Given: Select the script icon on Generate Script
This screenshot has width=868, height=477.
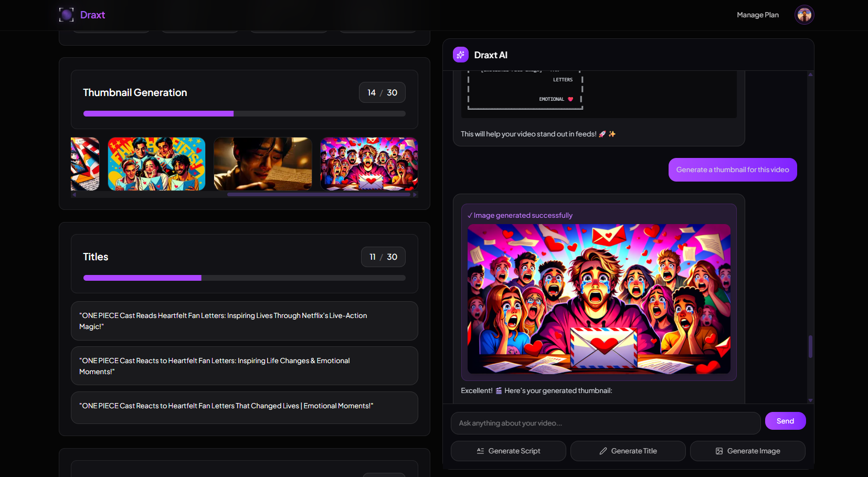Looking at the screenshot, I should coord(480,451).
